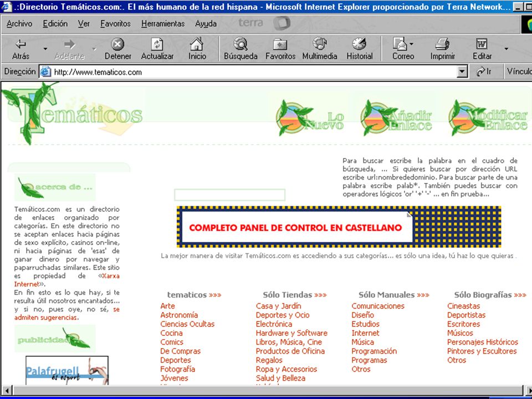Viewport: 532px width, 399px height.
Task: Open the Favoritos toolbar icon
Action: 280,44
